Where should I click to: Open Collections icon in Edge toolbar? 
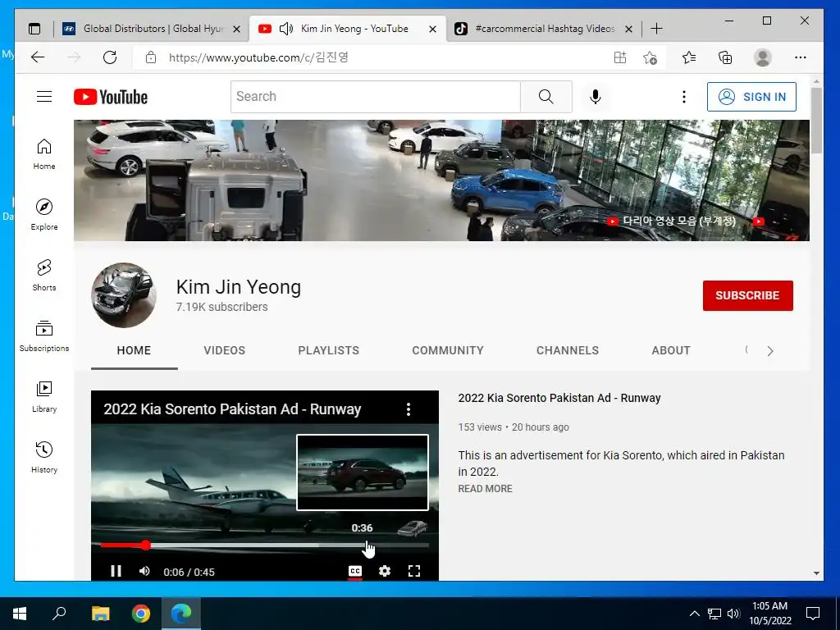click(x=725, y=57)
